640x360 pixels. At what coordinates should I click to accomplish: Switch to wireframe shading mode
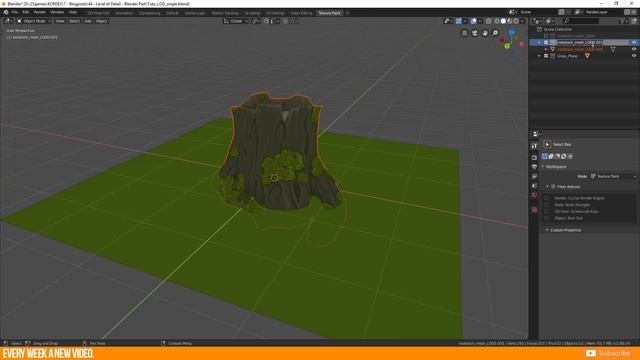click(x=497, y=21)
